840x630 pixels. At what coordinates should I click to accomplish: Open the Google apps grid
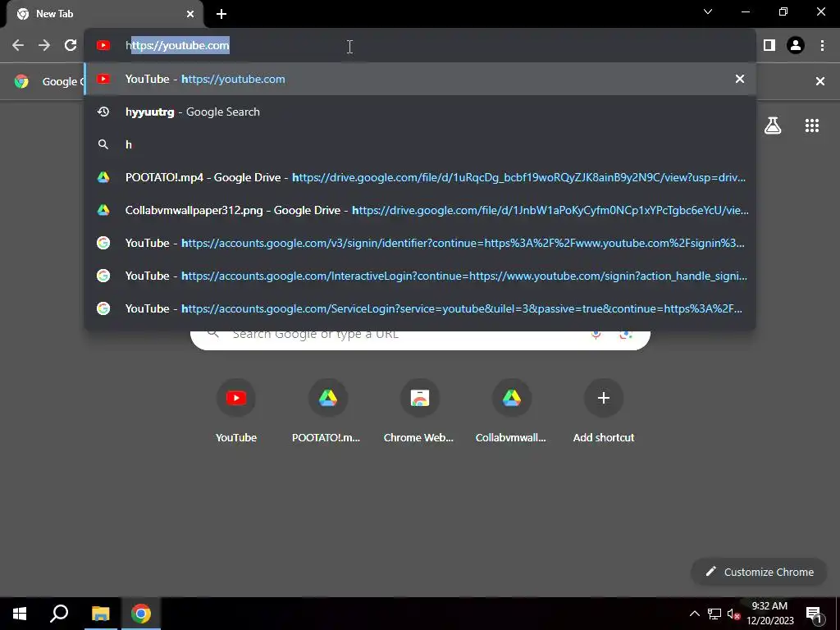[812, 126]
